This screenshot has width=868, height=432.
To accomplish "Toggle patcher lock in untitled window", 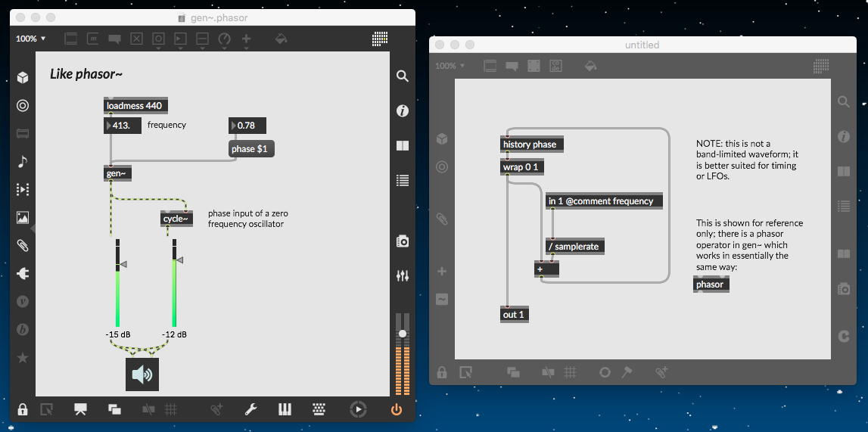I will 442,372.
